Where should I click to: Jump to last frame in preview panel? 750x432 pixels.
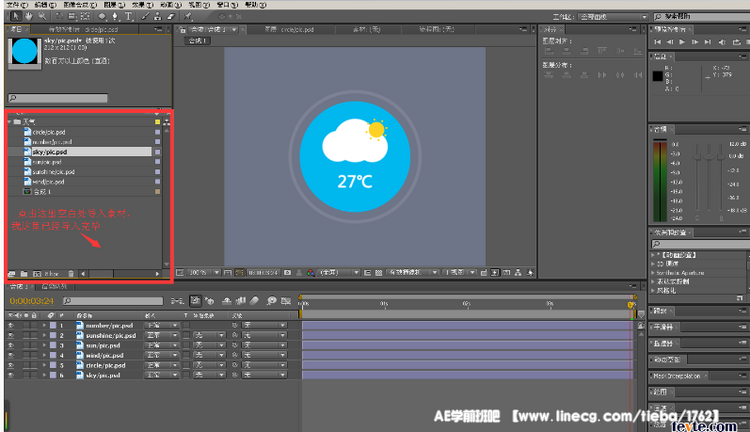[708, 42]
